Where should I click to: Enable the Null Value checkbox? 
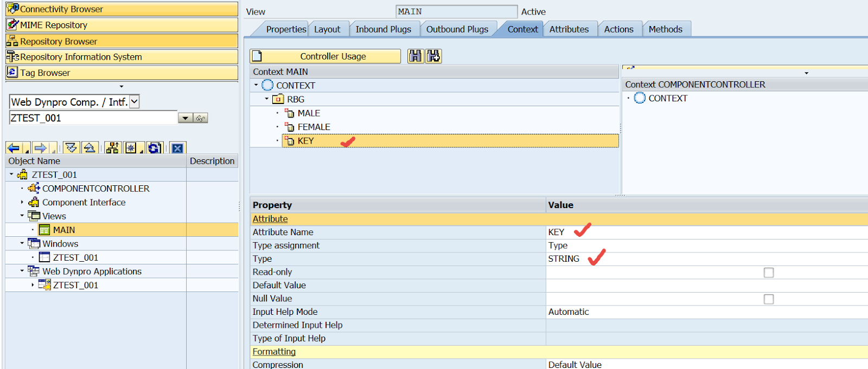coord(768,299)
